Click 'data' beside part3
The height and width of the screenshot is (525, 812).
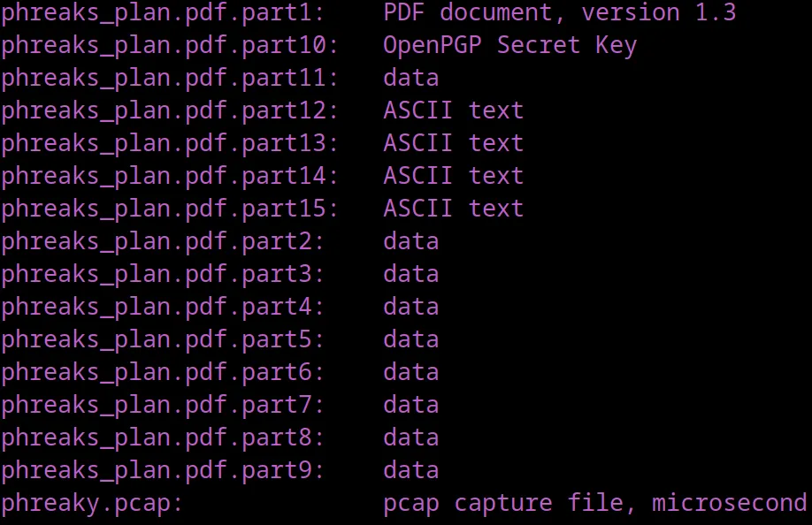pyautogui.click(x=411, y=274)
